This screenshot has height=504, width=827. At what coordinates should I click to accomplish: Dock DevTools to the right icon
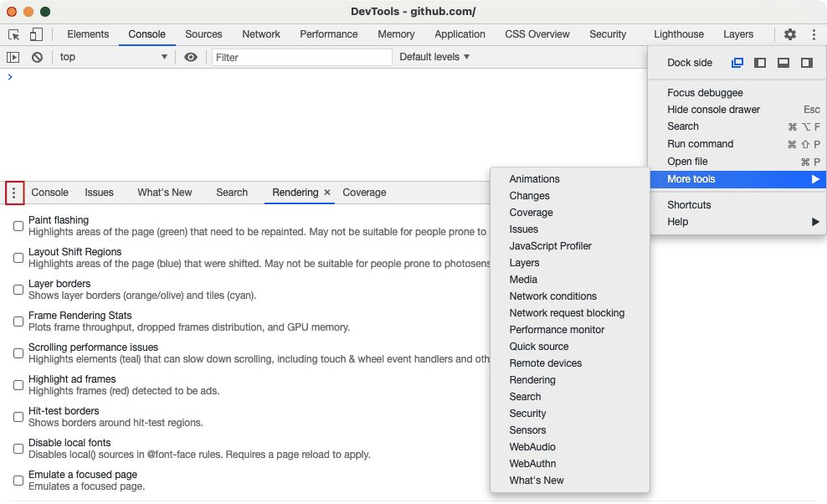806,63
